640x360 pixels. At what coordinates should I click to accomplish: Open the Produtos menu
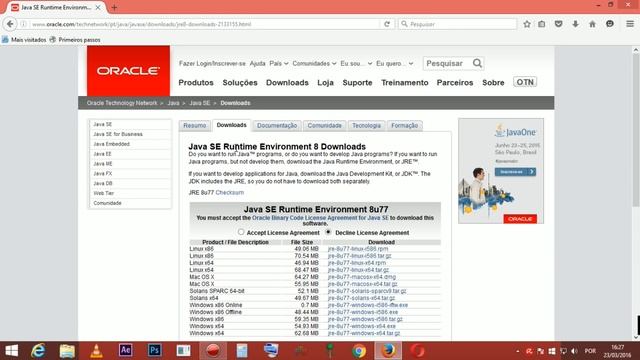click(196, 82)
